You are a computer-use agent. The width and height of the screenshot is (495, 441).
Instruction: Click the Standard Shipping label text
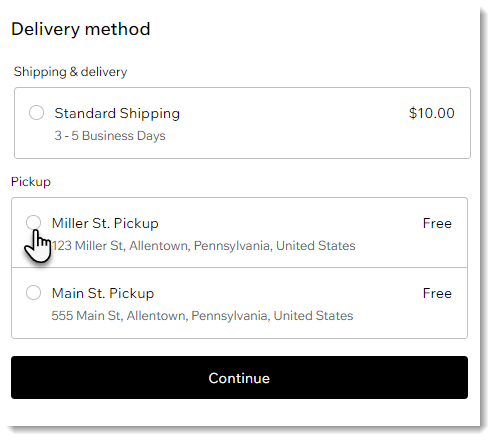[x=117, y=113]
